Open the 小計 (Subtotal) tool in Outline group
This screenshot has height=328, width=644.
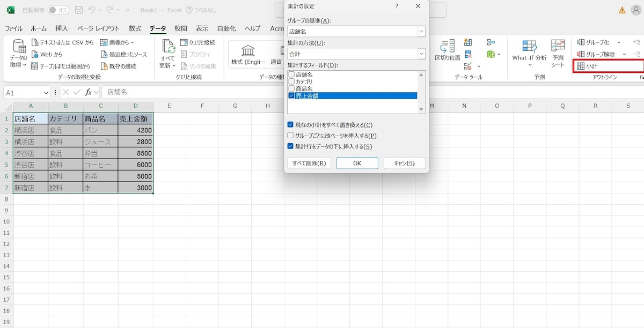pos(589,65)
